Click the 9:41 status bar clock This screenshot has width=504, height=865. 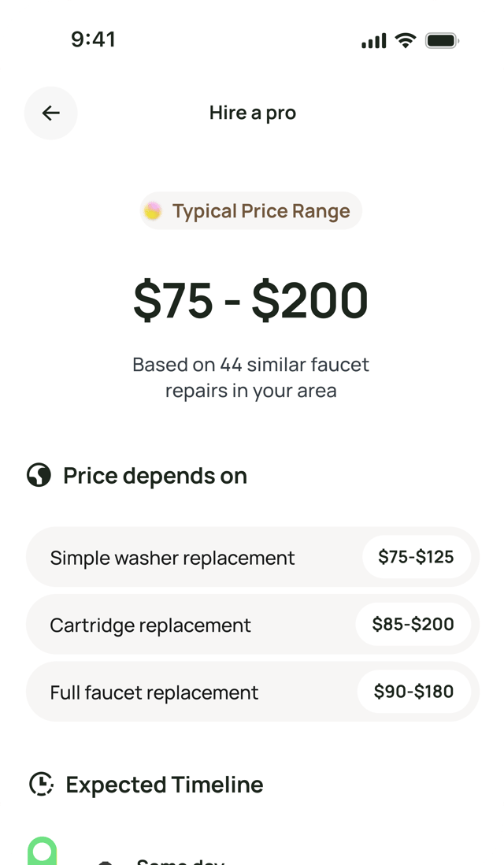[93, 39]
